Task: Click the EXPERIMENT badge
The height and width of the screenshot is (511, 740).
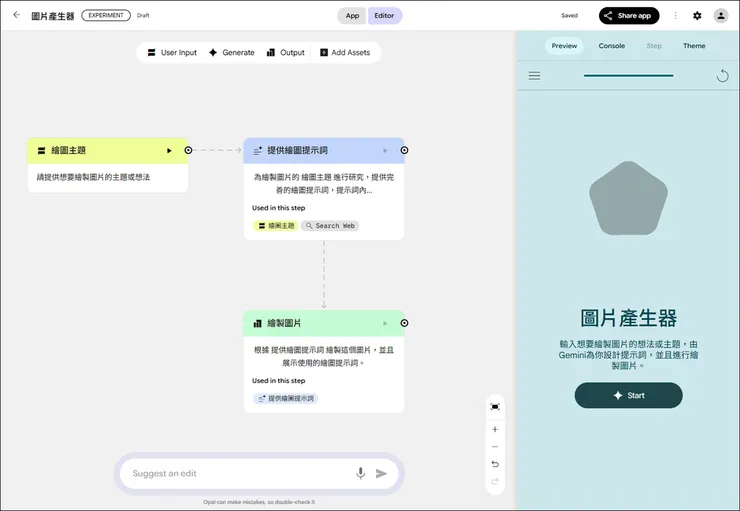Action: pos(106,15)
